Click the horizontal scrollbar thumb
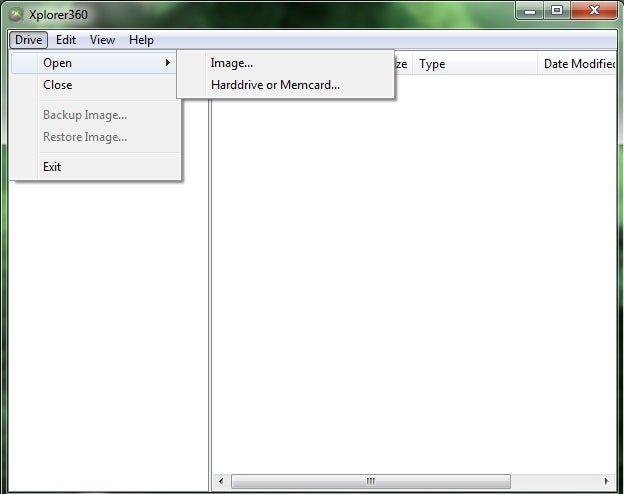This screenshot has width=624, height=494. coord(370,481)
